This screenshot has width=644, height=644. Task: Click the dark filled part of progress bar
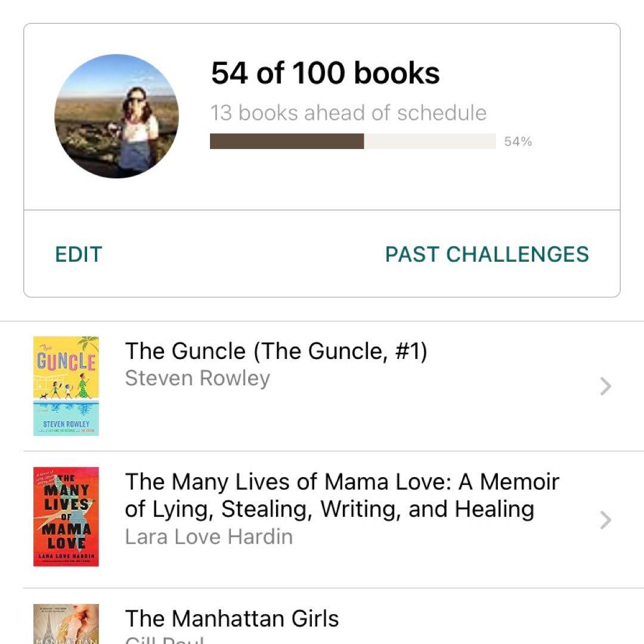(287, 141)
